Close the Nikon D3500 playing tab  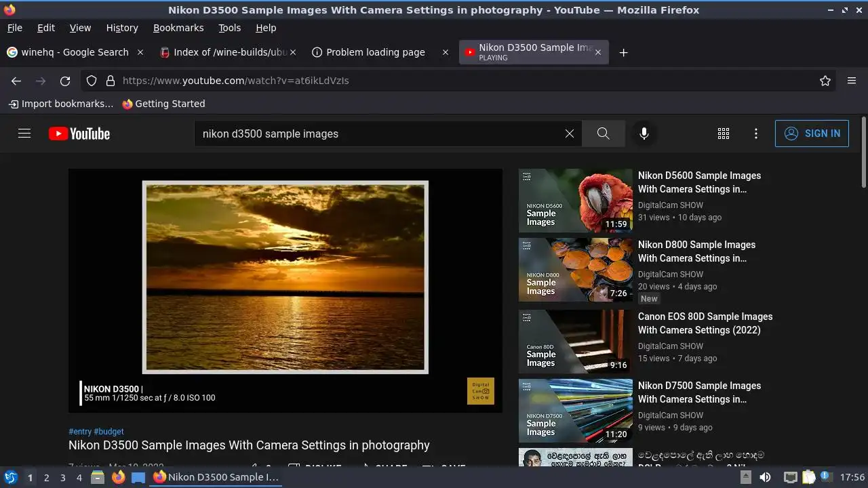click(597, 52)
